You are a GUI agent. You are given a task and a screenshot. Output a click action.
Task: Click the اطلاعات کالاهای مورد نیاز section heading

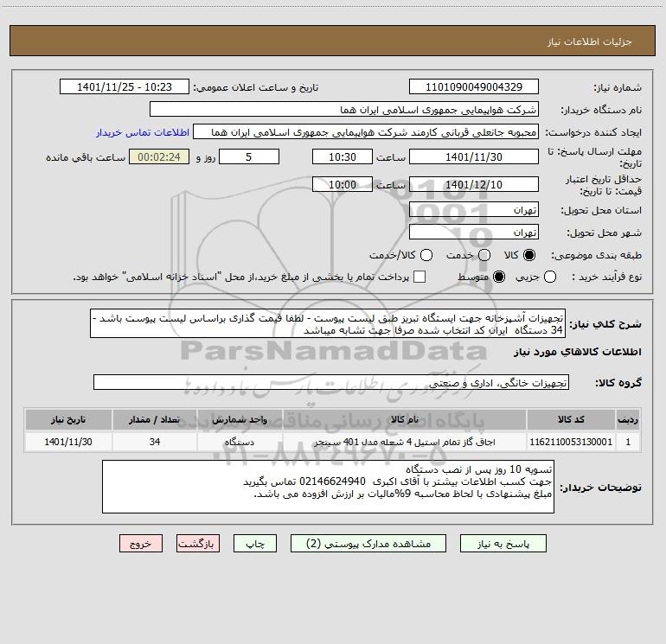[577, 352]
